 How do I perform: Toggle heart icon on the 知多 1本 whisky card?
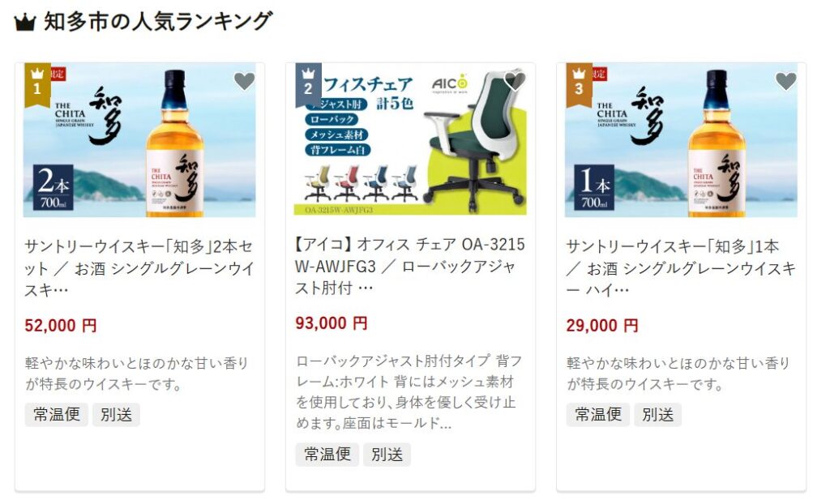(786, 81)
